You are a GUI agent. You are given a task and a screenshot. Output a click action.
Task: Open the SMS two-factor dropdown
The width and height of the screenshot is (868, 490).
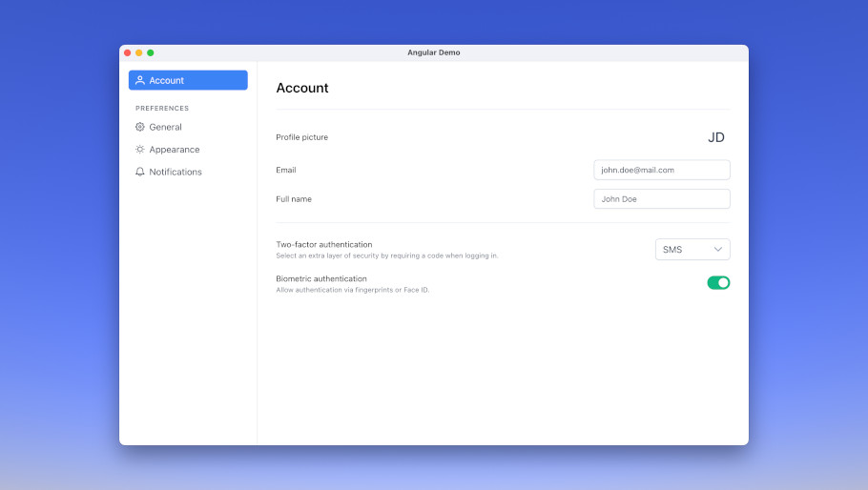pos(692,250)
